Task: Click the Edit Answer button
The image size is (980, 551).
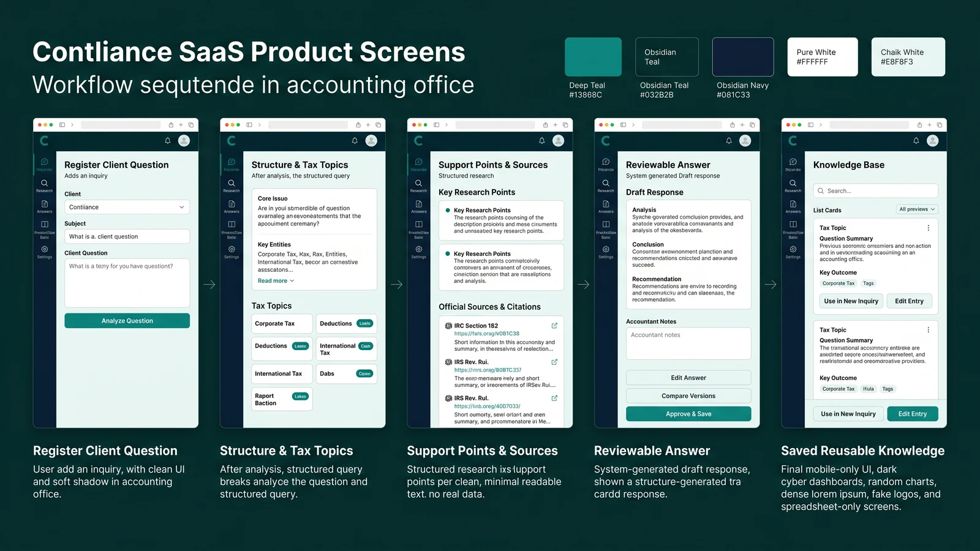Action: coord(688,378)
